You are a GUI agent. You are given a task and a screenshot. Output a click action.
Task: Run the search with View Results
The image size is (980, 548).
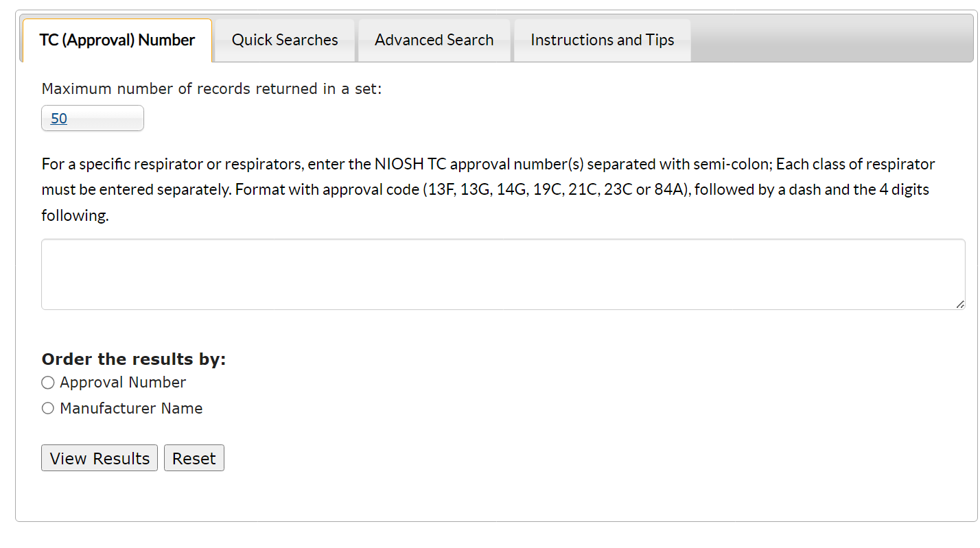tap(99, 457)
